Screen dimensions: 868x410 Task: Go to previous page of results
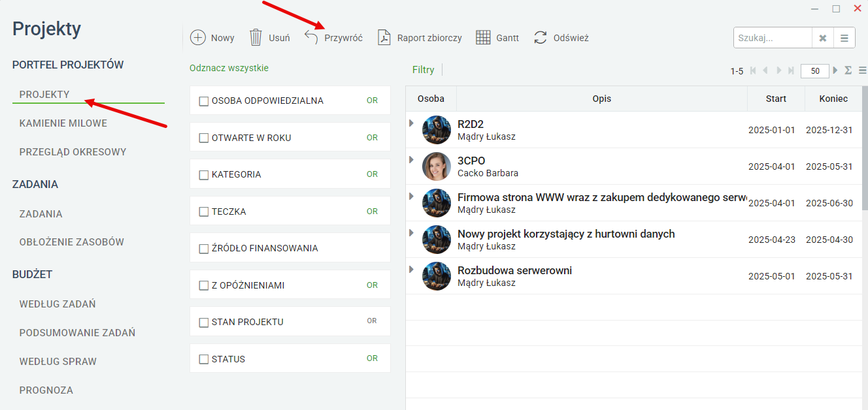coord(765,71)
